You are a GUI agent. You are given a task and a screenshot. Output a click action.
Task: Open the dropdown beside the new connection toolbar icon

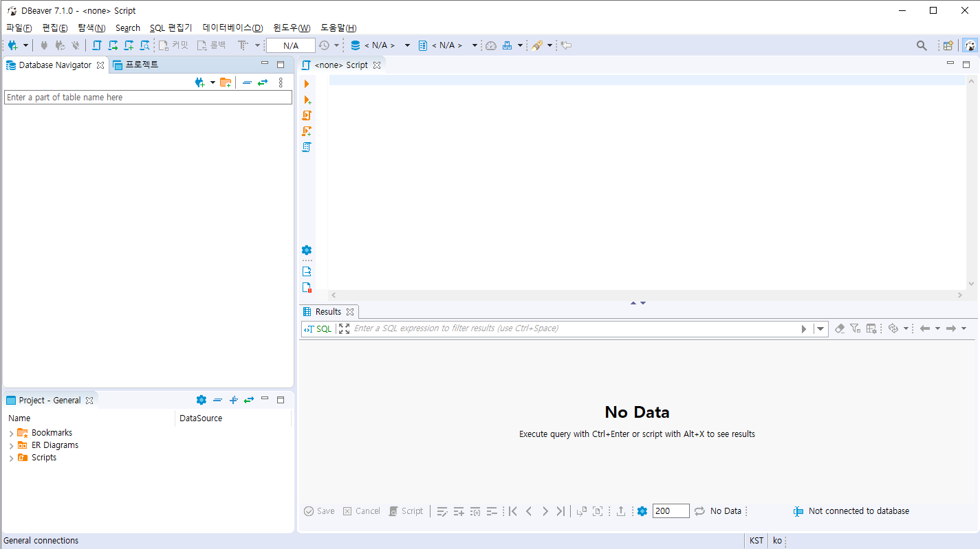(25, 45)
